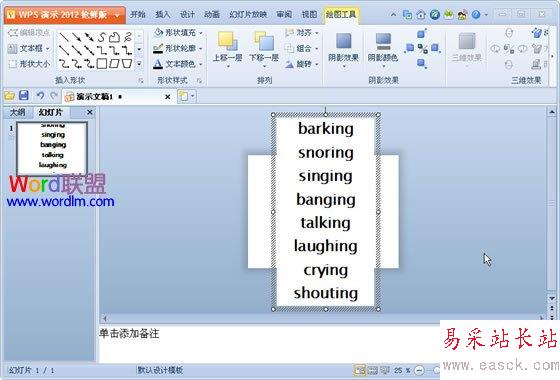Select the freeform shape in gallery
This screenshot has width=560, height=380.
114,36
